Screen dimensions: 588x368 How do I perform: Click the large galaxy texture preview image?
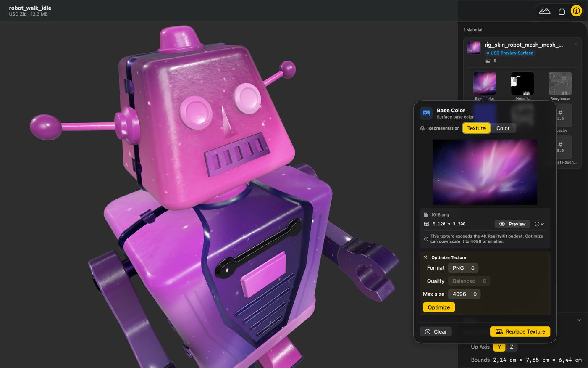click(485, 172)
